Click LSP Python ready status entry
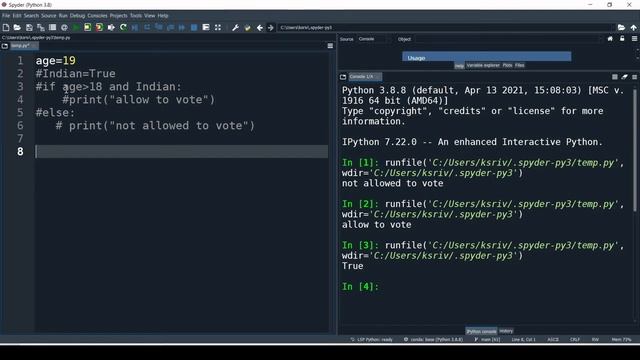Image resolution: width=640 pixels, height=360 pixels. point(371,340)
